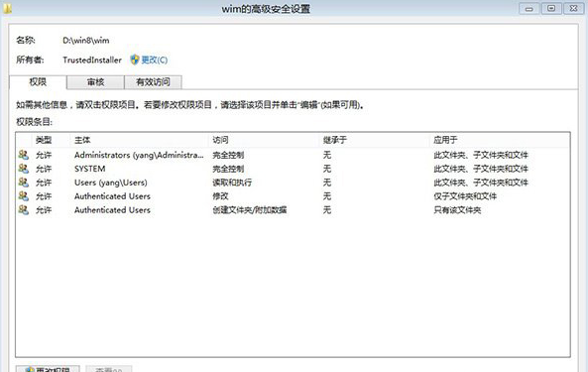Maximize the wim的高级安全设置 window

(x=551, y=8)
